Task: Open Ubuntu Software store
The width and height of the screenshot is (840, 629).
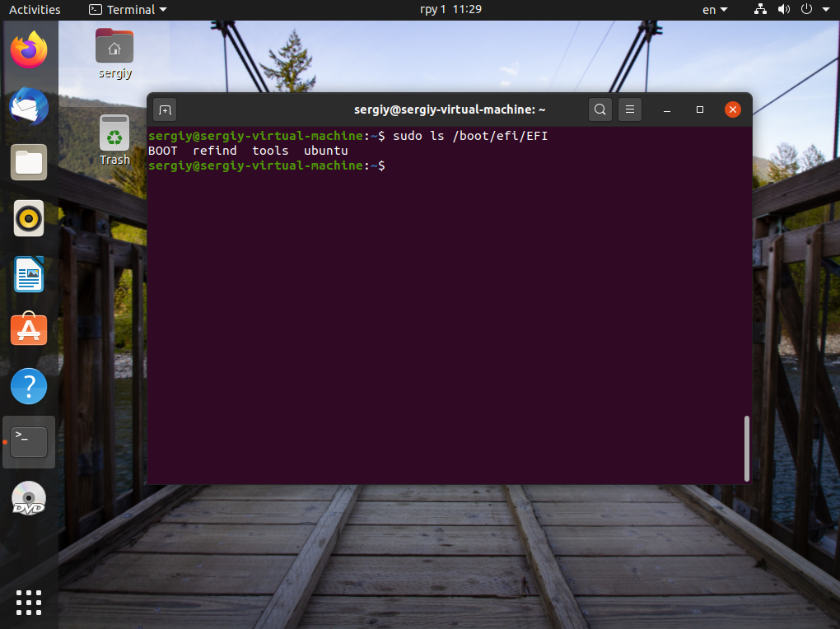Action: click(29, 329)
